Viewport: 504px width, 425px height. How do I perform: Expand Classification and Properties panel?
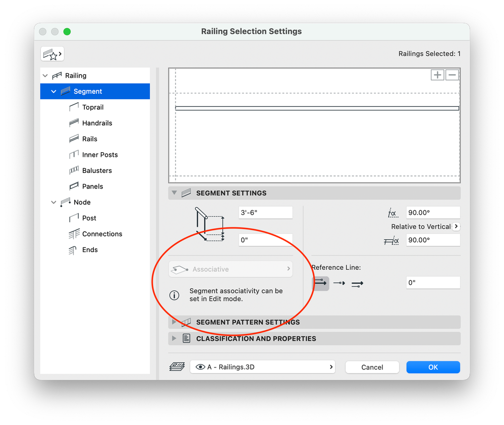pyautogui.click(x=174, y=339)
